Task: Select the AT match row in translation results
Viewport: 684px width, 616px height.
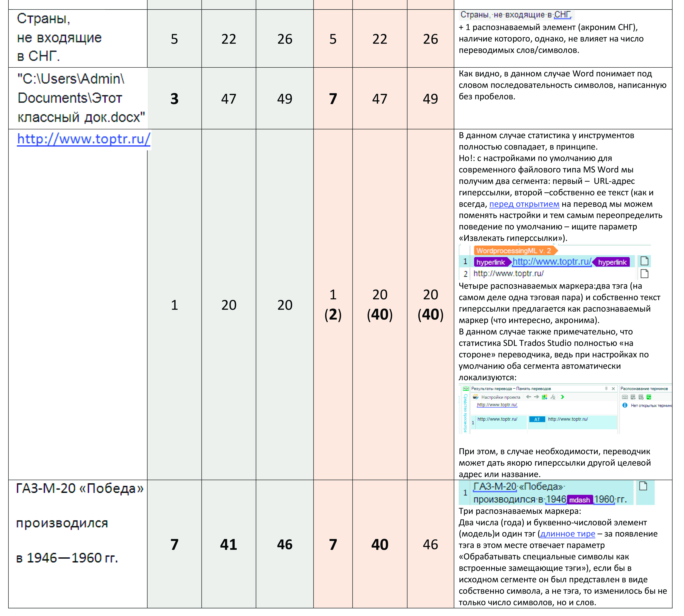Action: [537, 419]
